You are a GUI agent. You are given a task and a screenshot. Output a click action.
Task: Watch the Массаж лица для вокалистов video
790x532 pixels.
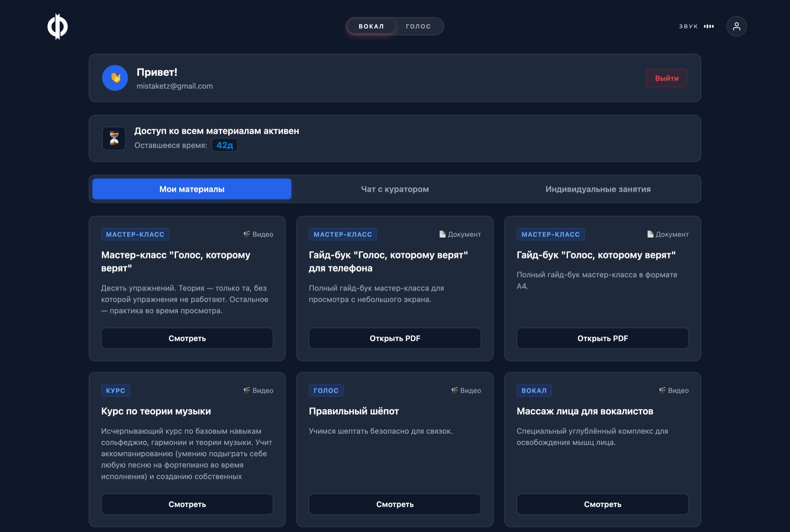click(x=602, y=504)
